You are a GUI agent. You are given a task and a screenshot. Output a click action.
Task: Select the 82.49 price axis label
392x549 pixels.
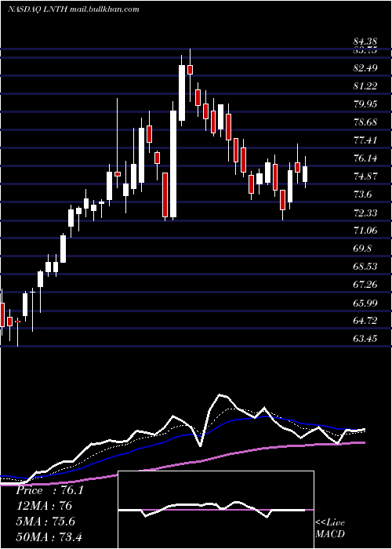pyautogui.click(x=365, y=68)
